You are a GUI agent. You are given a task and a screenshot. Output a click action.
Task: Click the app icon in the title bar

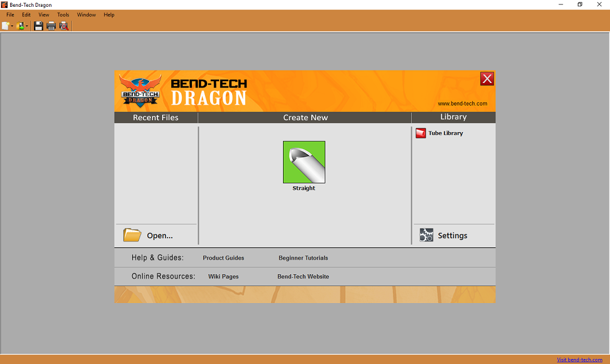point(5,5)
